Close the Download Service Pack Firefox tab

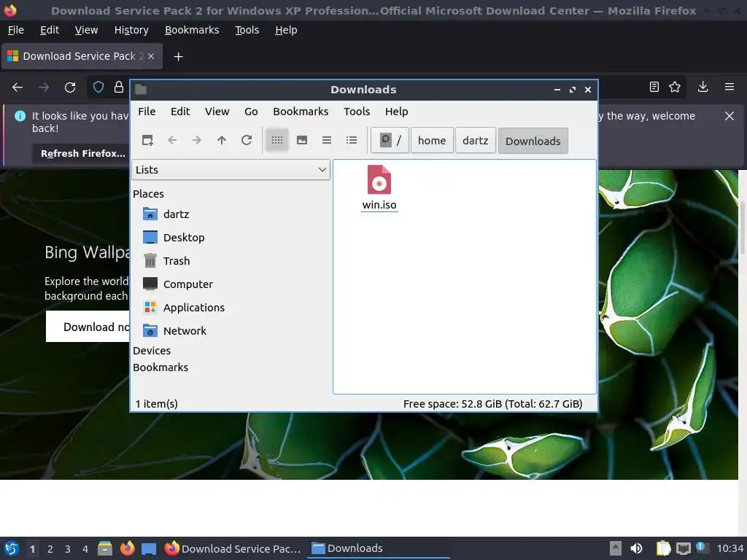click(x=151, y=56)
